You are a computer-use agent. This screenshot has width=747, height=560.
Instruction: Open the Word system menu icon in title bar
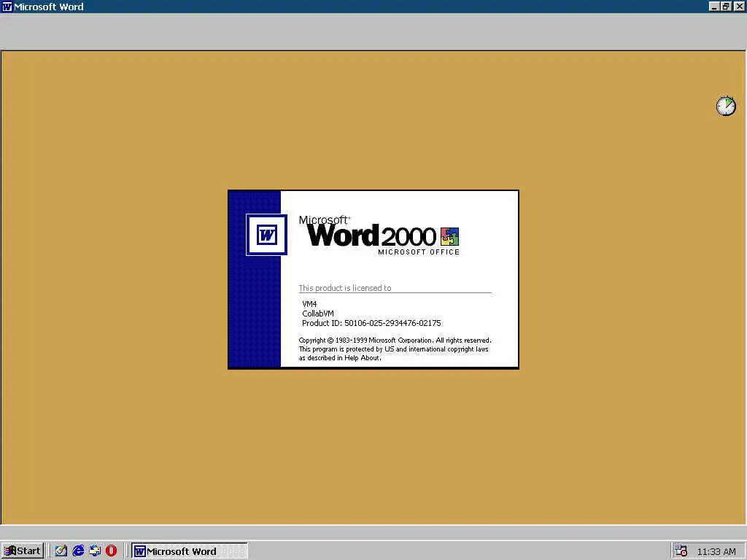(x=7, y=7)
